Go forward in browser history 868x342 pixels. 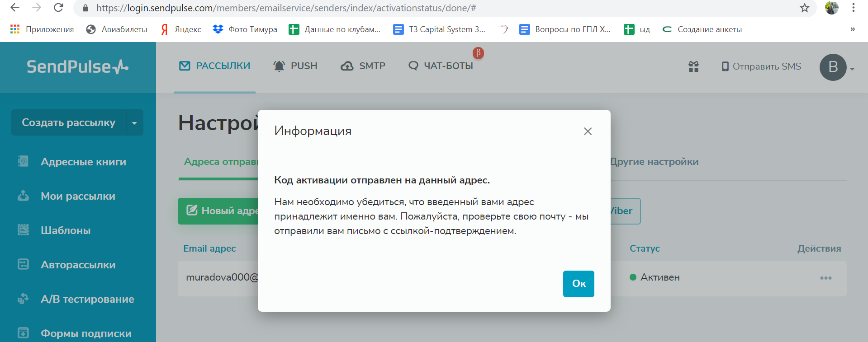(37, 8)
